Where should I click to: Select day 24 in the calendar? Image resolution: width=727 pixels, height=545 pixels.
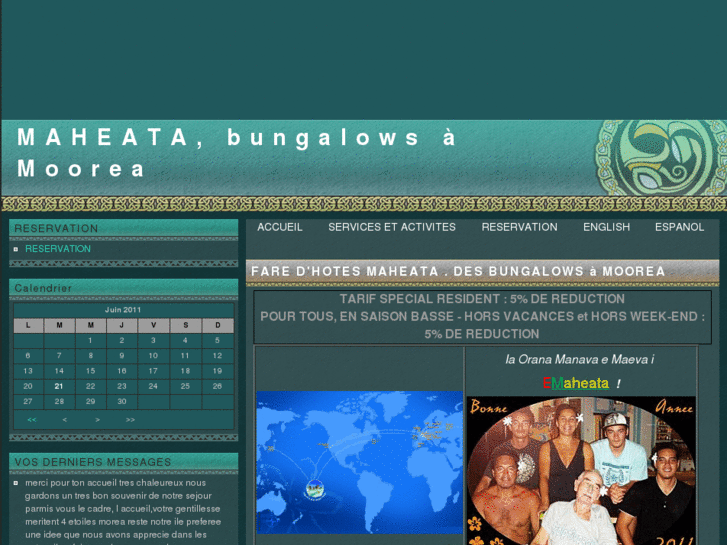click(153, 386)
